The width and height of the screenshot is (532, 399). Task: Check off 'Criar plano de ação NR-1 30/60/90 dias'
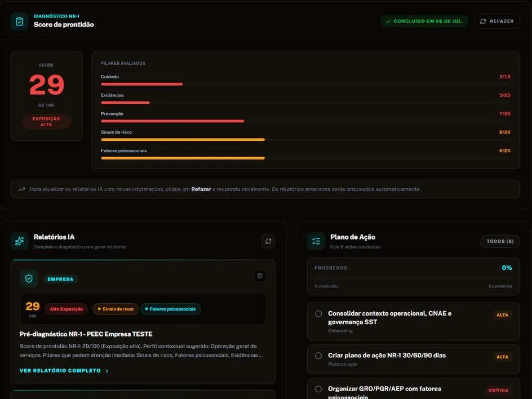pyautogui.click(x=318, y=356)
